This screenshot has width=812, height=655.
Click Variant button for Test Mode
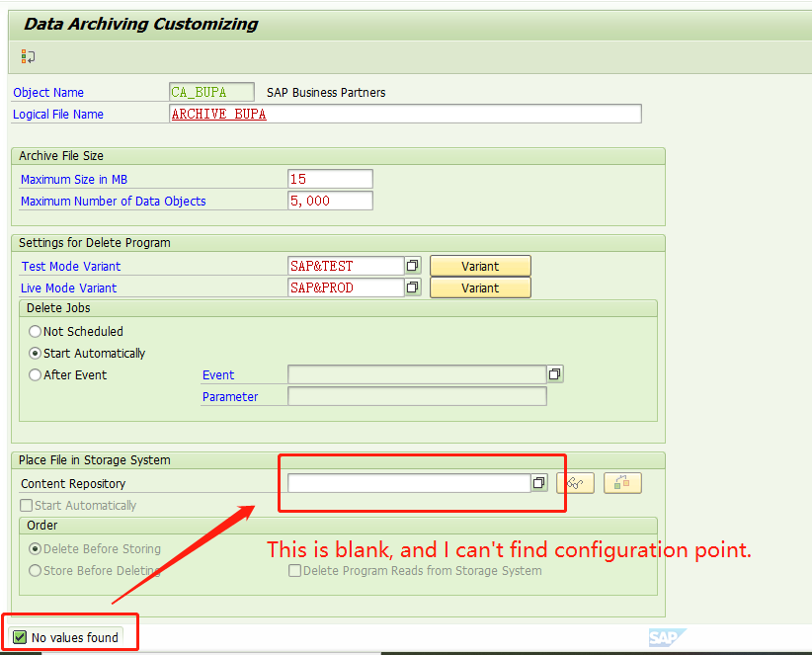click(x=480, y=266)
